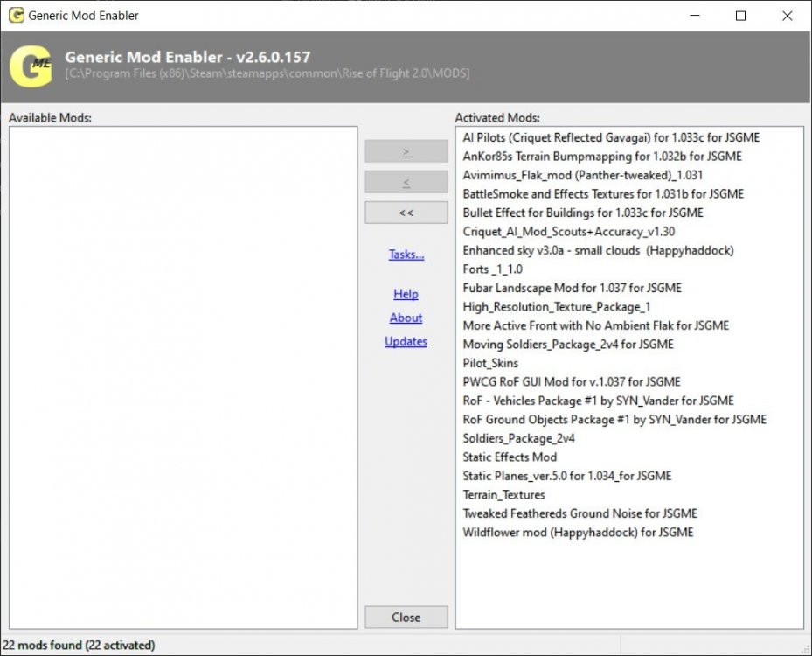Select Fubar Landscape Mod entry
This screenshot has width=812, height=656.
coord(572,288)
